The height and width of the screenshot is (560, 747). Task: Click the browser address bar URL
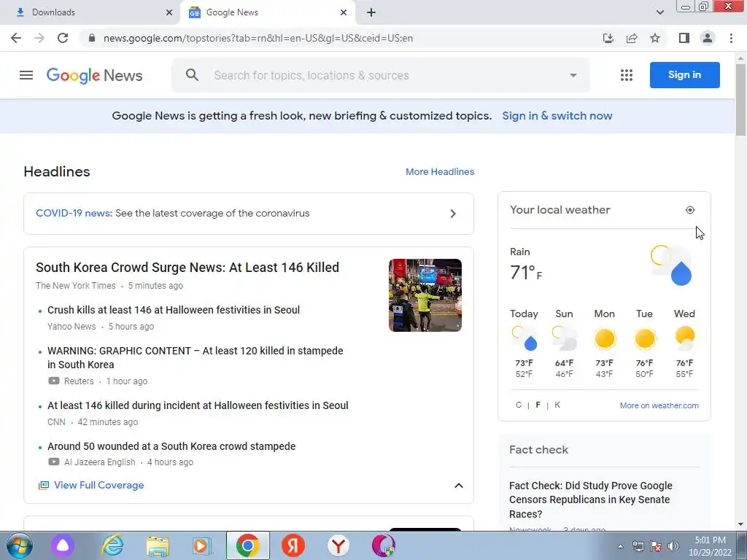258,38
